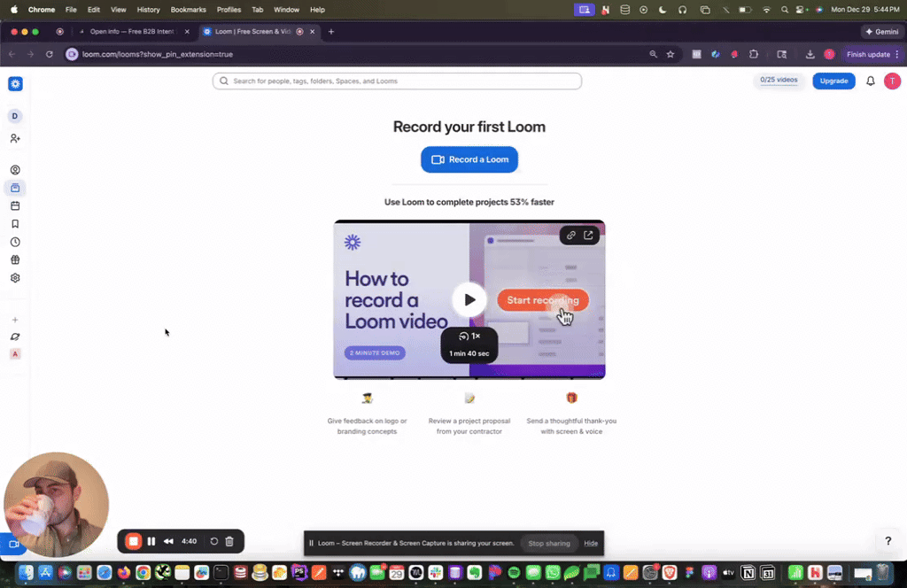Open the Chrome three-dot menu
Screen dimensions: 907x588
(x=897, y=54)
